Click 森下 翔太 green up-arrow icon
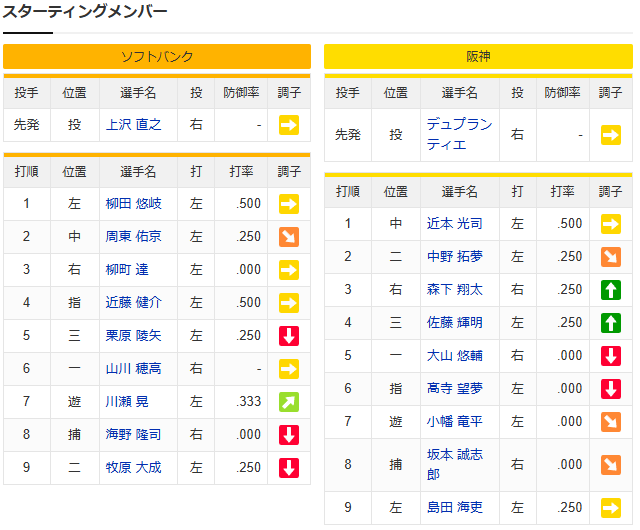The image size is (640, 530). click(x=611, y=290)
